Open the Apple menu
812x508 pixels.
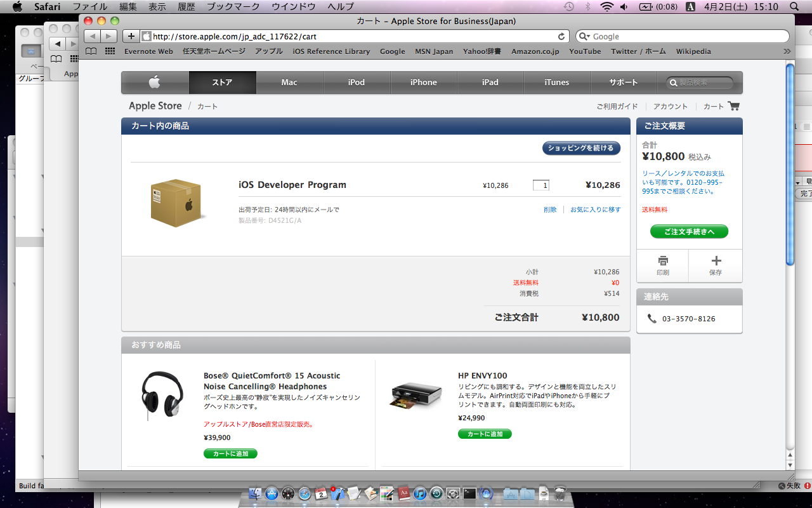point(17,6)
